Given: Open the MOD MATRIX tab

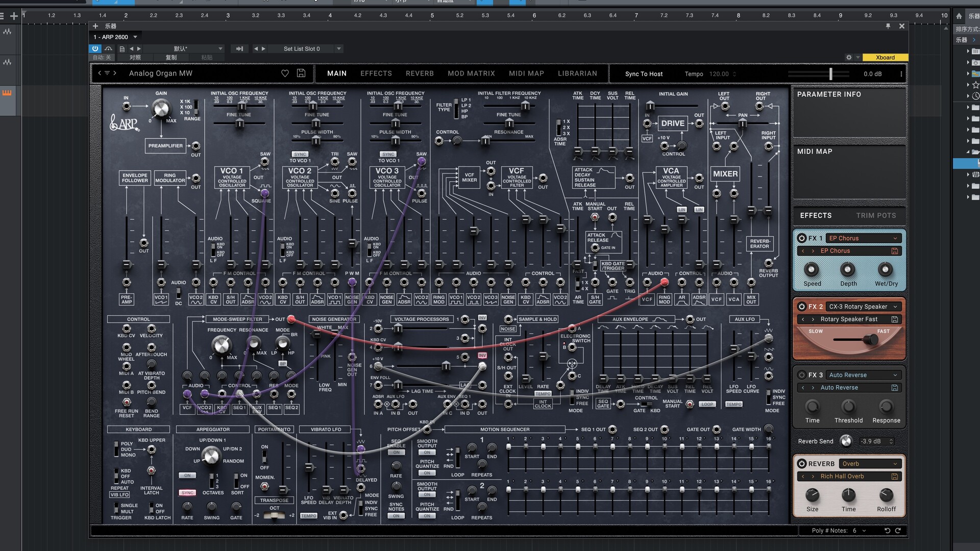Looking at the screenshot, I should [x=471, y=73].
